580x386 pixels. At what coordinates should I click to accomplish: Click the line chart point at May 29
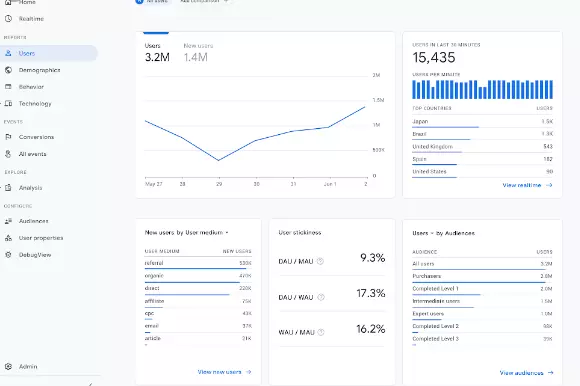pyautogui.click(x=219, y=160)
